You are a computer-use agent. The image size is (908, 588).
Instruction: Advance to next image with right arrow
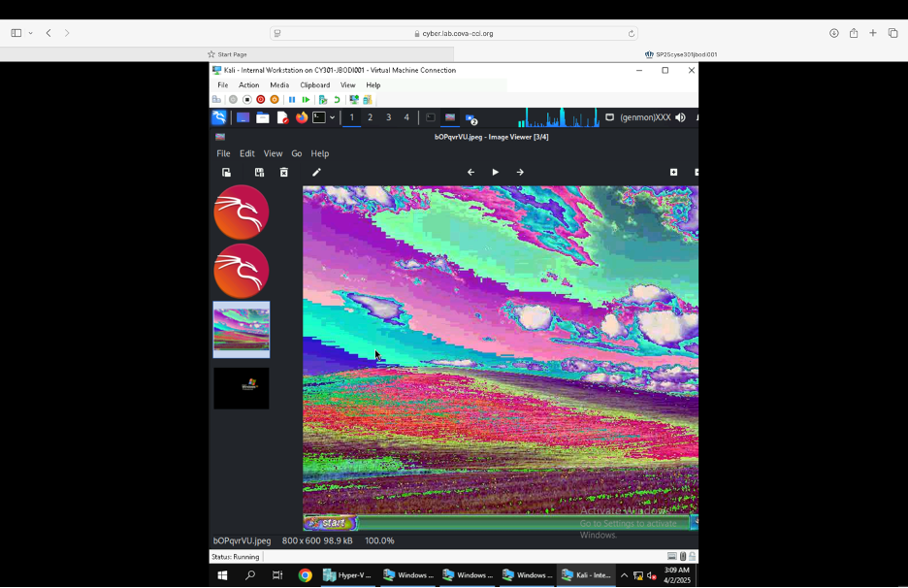[x=520, y=172]
